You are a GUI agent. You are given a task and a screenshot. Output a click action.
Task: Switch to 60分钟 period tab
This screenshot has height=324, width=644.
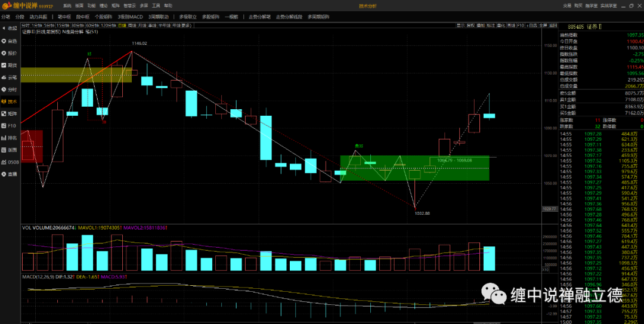92,26
